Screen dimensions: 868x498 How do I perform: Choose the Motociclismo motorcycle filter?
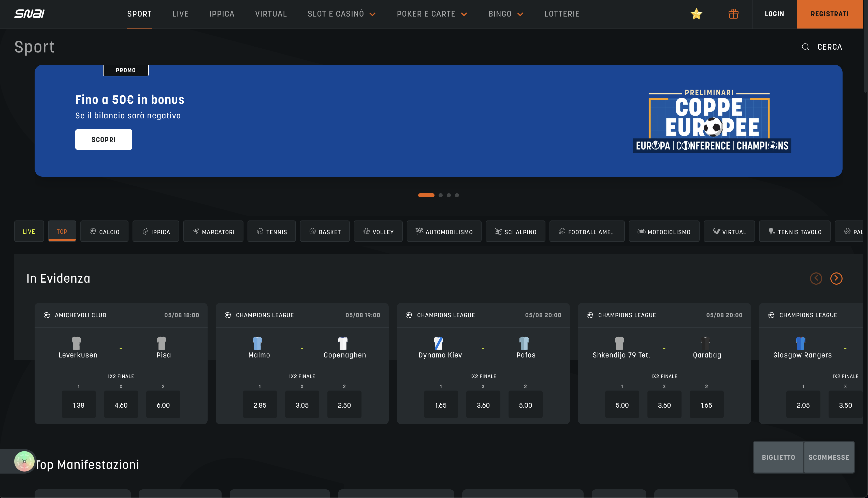[664, 231]
